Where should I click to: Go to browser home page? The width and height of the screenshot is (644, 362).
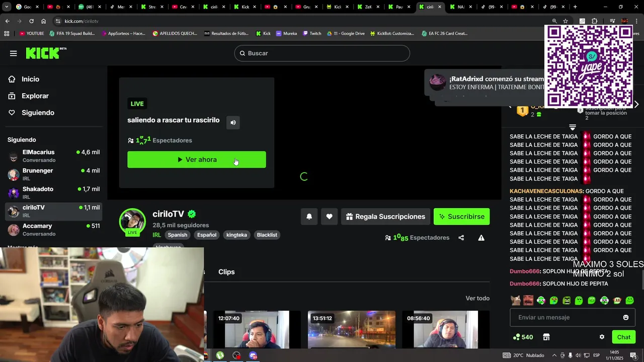click(x=43, y=21)
